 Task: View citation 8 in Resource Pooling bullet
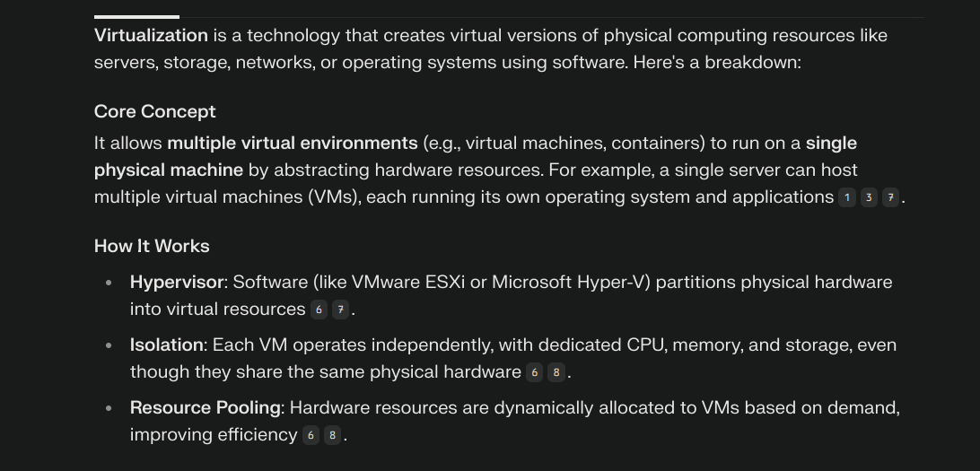[332, 435]
